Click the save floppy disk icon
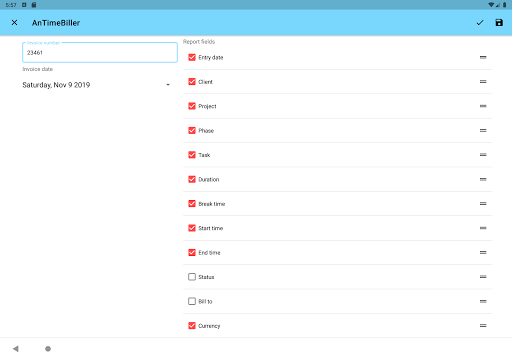The image size is (512, 360). tap(499, 23)
